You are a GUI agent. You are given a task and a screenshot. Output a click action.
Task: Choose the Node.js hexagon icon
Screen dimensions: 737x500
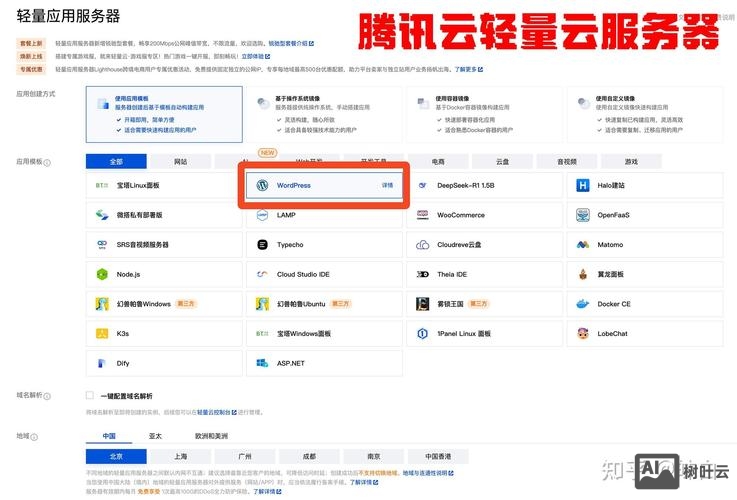pyautogui.click(x=102, y=274)
